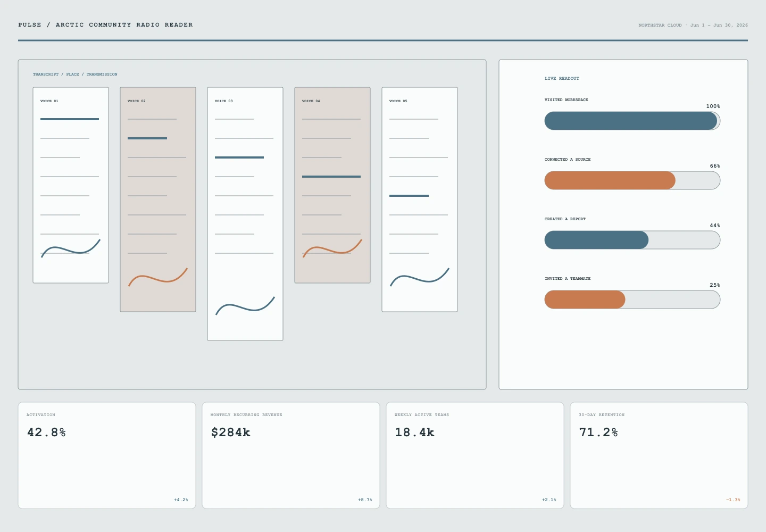The image size is (766, 532).
Task: Open the Voice 03 transcript card
Action: [245, 214]
